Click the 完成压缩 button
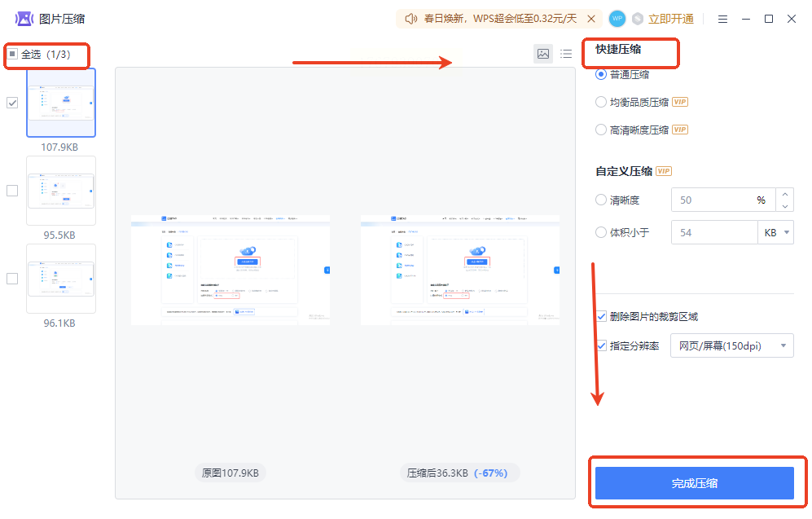812x519 pixels. coord(695,483)
